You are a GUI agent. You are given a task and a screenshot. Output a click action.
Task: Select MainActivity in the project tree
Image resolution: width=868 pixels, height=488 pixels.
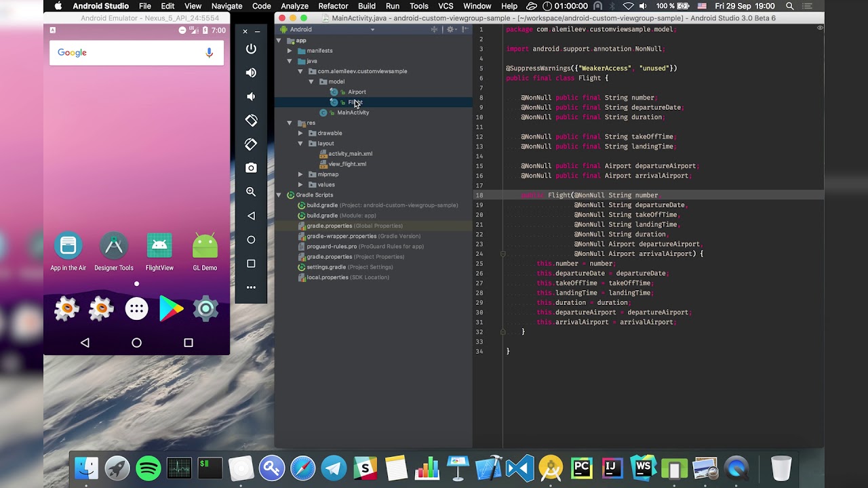point(353,113)
